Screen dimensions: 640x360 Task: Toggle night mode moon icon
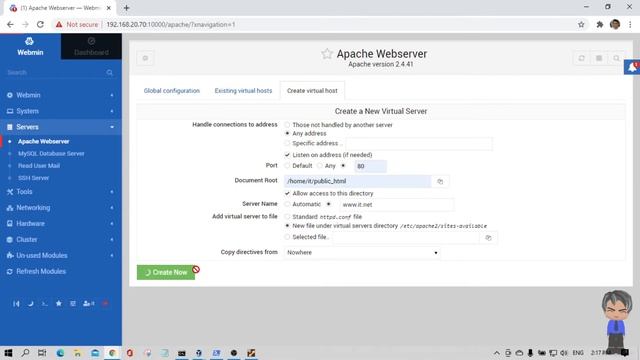[x=31, y=304]
